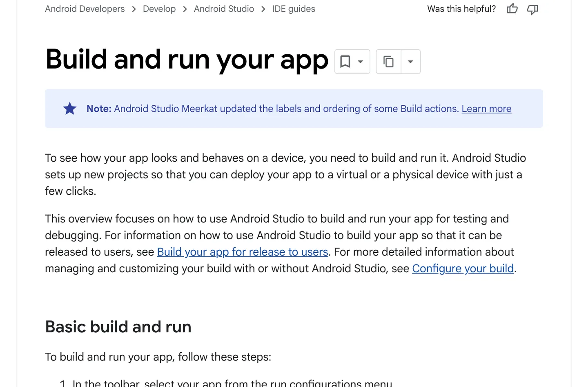Open the dropdown arrow beside the copy icon
Screen dimensions: 588x387
(411, 62)
